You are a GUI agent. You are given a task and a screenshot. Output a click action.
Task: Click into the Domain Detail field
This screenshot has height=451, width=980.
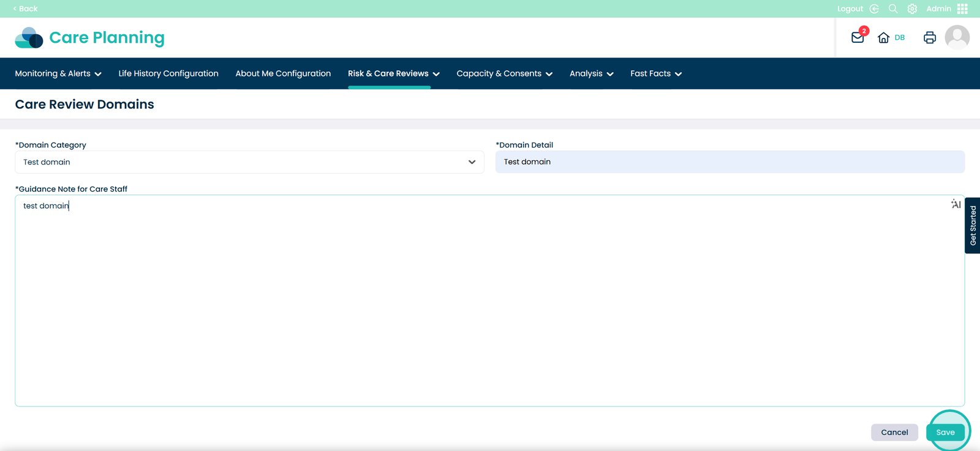coord(729,162)
